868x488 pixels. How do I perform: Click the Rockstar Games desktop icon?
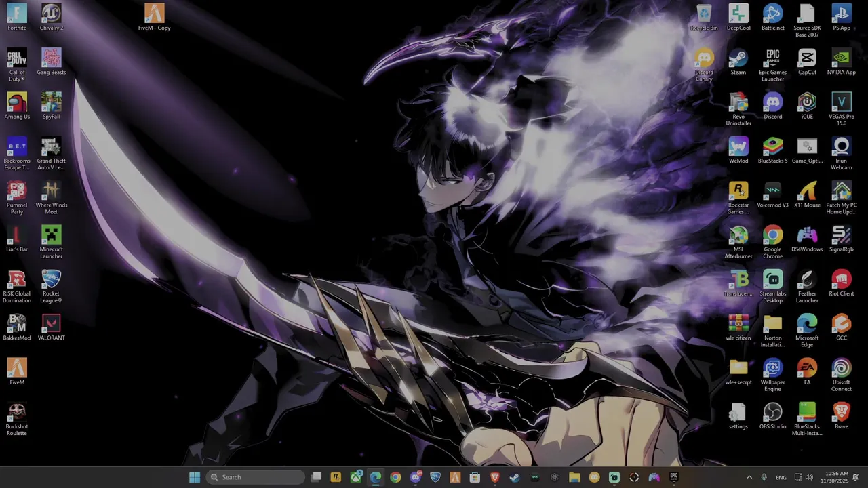click(x=738, y=198)
